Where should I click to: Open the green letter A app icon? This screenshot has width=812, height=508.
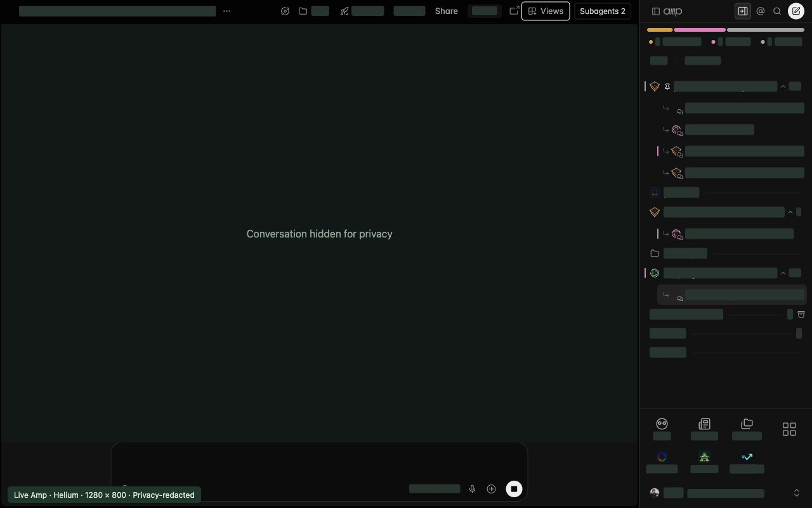pos(704,457)
